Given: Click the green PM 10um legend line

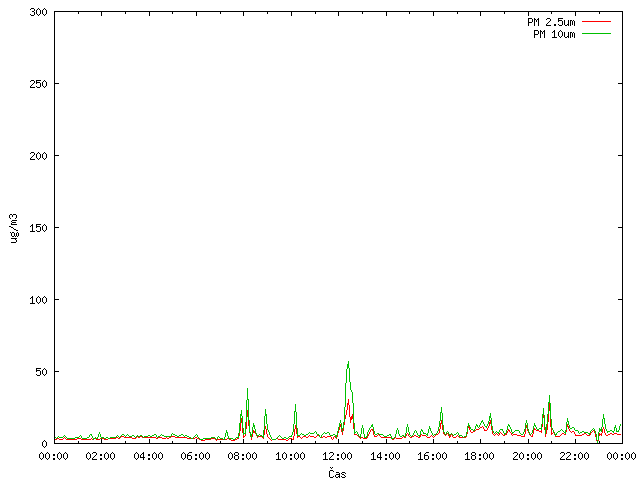Looking at the screenshot, I should click(x=596, y=34).
